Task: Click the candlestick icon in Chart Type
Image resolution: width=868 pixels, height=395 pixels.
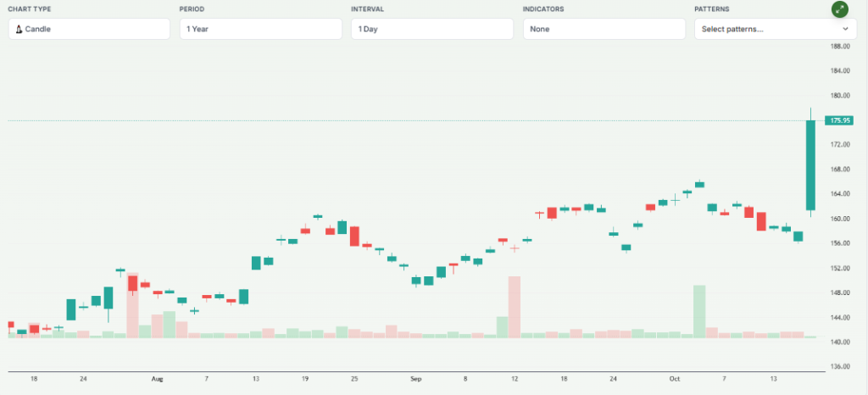Action: pyautogui.click(x=19, y=29)
